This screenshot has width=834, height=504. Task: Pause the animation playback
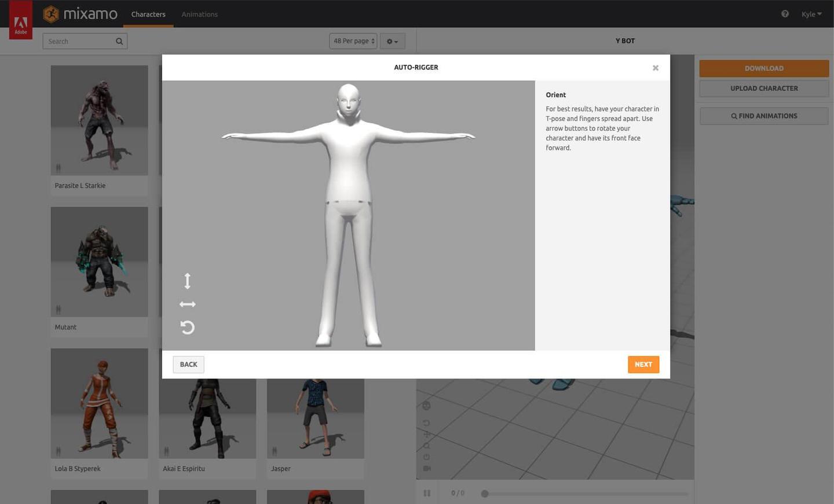(427, 492)
